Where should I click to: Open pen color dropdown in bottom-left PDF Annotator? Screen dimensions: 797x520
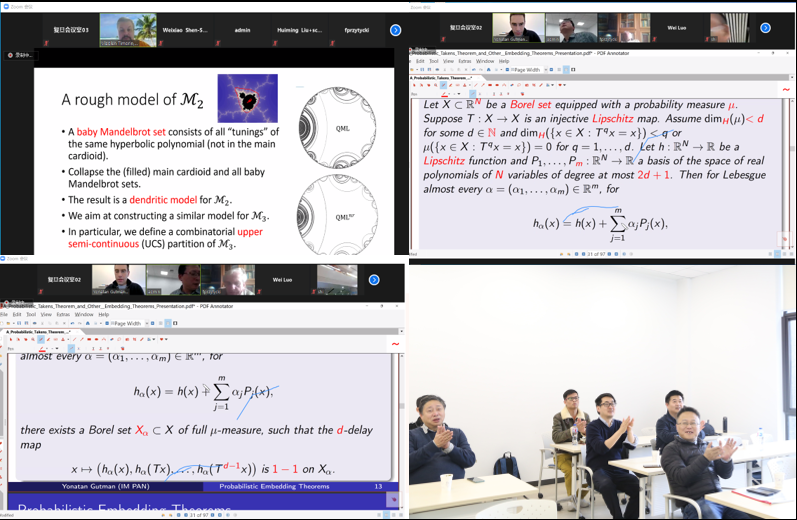(47, 348)
